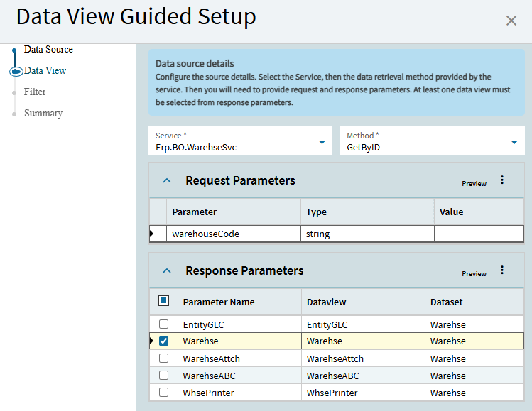
Task: Go to the Filter step
Action: (x=35, y=92)
